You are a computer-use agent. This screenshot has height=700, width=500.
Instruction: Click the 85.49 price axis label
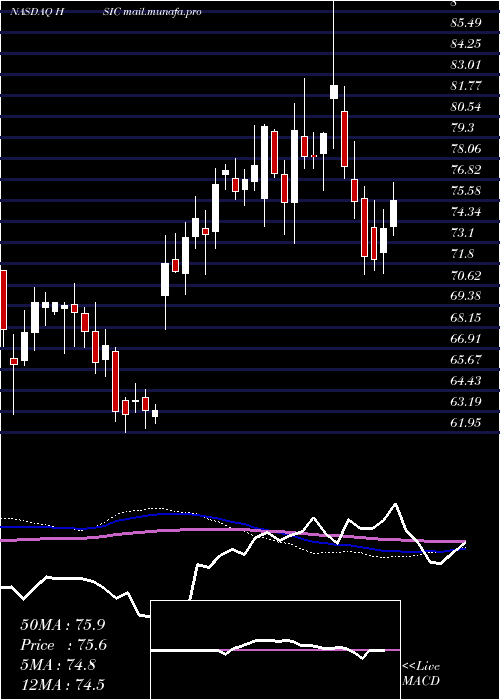[466, 22]
